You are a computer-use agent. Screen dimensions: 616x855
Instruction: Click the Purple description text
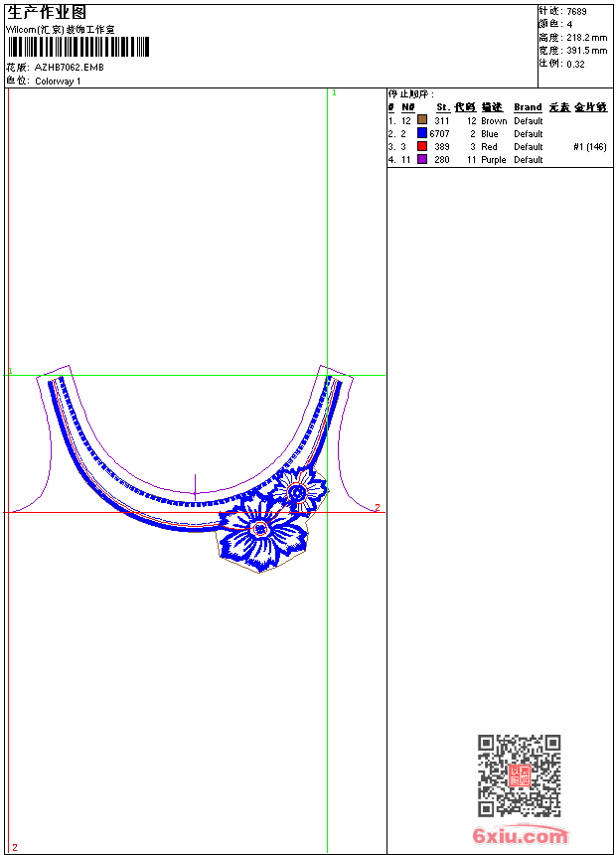pyautogui.click(x=494, y=160)
